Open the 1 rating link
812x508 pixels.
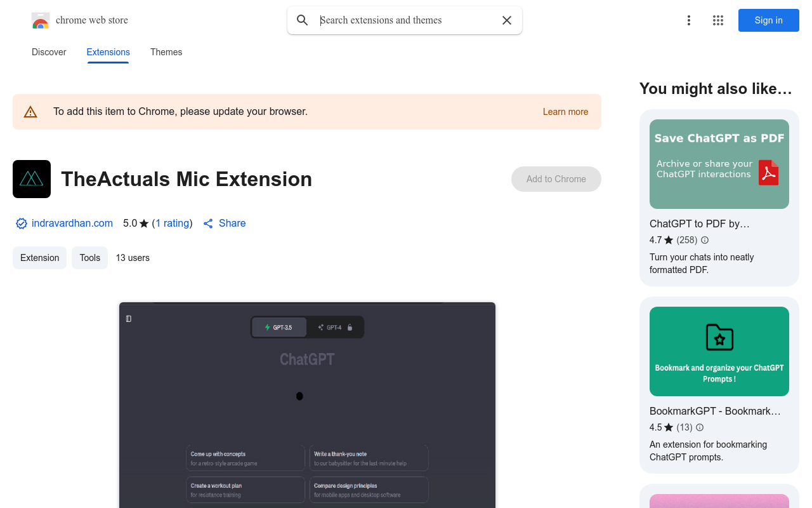pyautogui.click(x=173, y=224)
